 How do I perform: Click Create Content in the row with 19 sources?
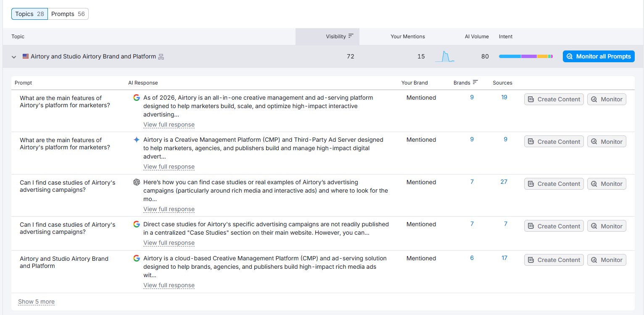pyautogui.click(x=554, y=99)
